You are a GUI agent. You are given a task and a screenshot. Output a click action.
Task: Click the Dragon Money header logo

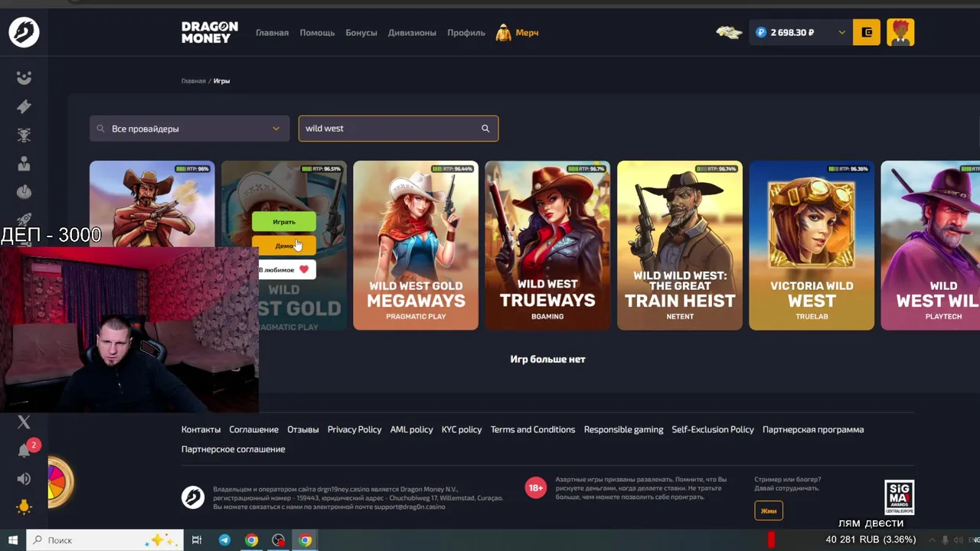[x=209, y=32]
